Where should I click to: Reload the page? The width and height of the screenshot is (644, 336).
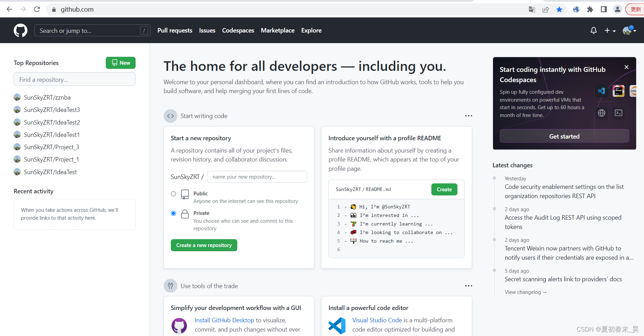pos(37,9)
